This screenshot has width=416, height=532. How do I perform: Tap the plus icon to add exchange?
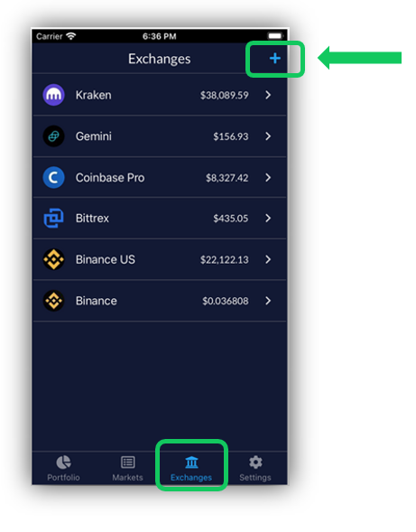click(x=274, y=59)
